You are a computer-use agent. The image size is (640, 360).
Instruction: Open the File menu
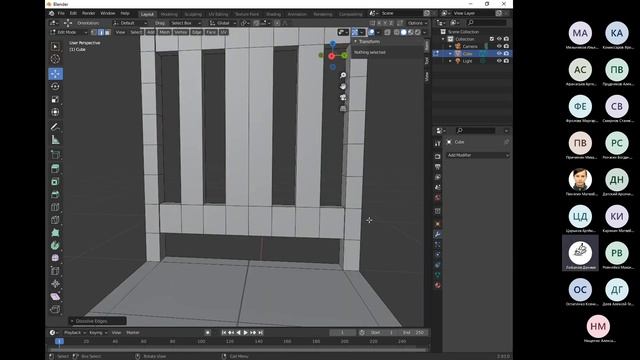pyautogui.click(x=61, y=13)
